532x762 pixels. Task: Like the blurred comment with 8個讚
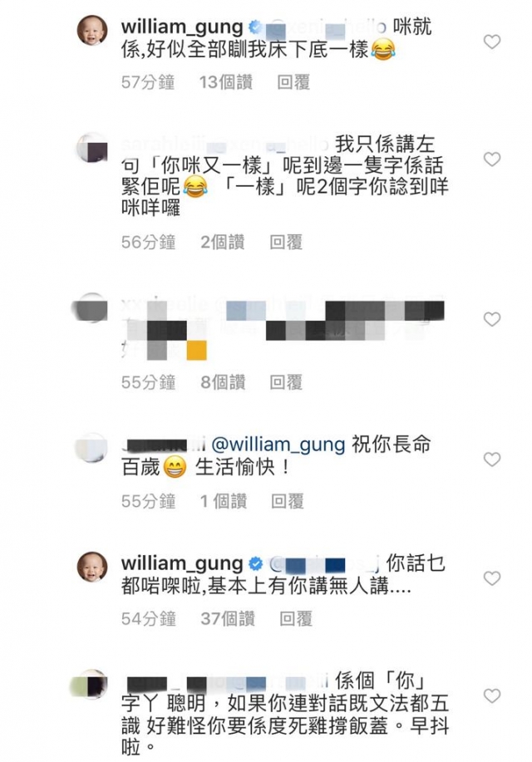tap(491, 319)
